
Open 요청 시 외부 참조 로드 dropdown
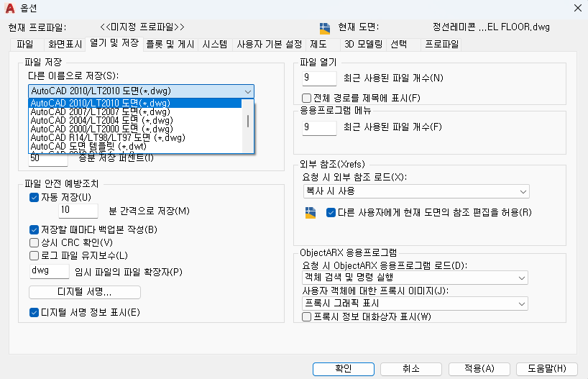[416, 191]
